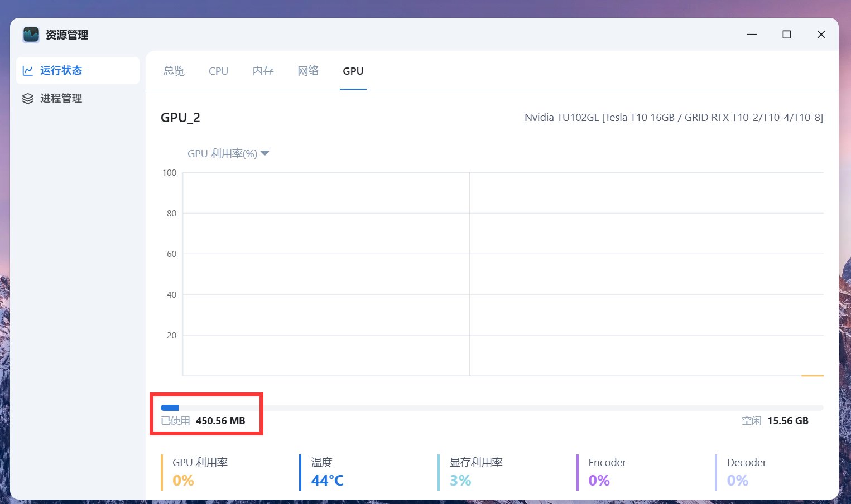Maximize the 资源管理 window
Screen dimensions: 851x504
pos(786,35)
